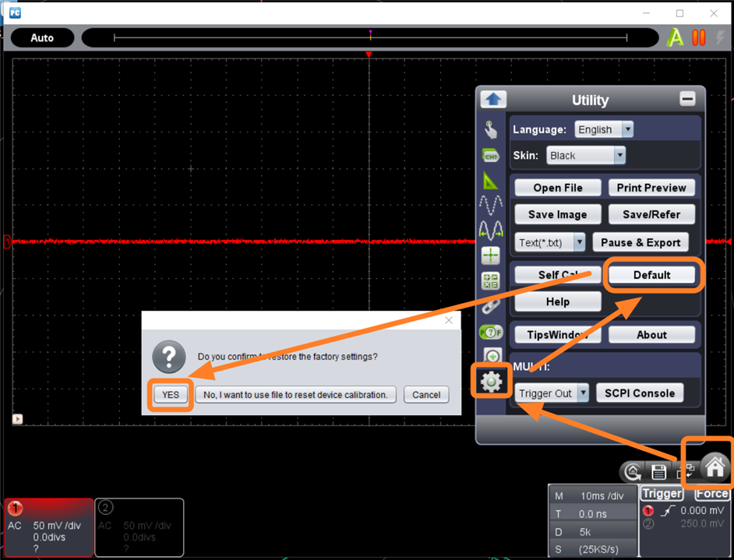Image resolution: width=734 pixels, height=560 pixels.
Task: Select the green triangle ruler icon
Action: click(x=490, y=181)
